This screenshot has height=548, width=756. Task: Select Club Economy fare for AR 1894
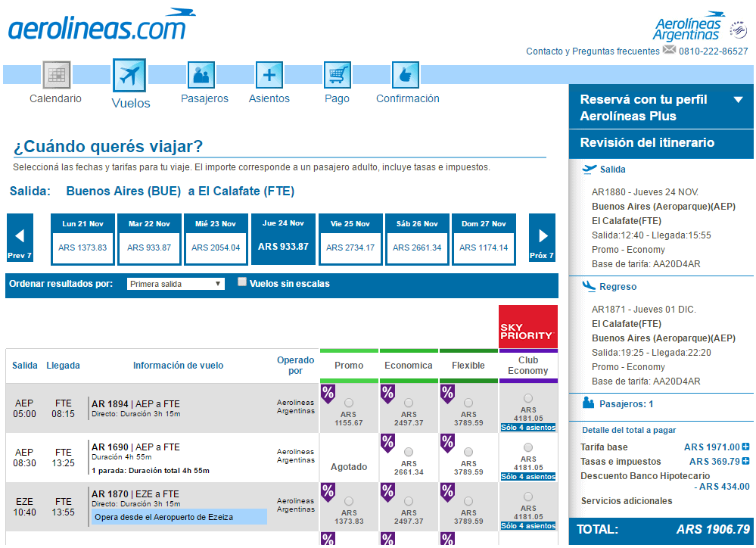click(528, 398)
